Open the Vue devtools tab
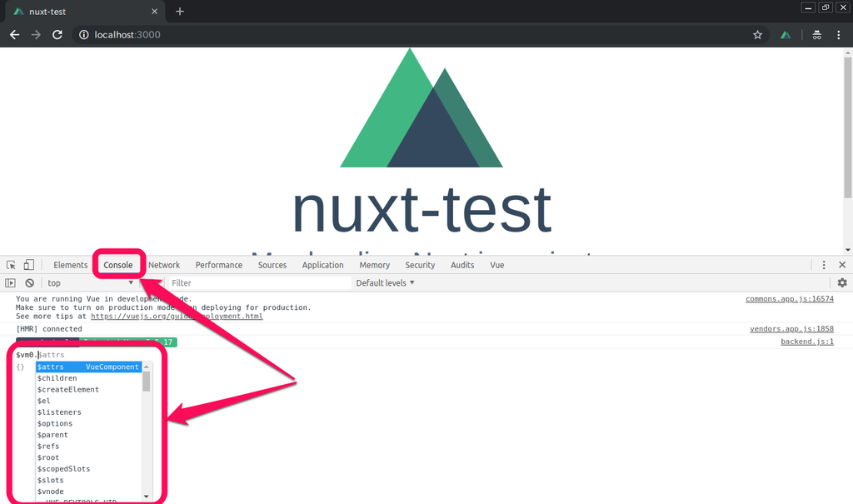Screen dimensions: 853x504 point(496,265)
